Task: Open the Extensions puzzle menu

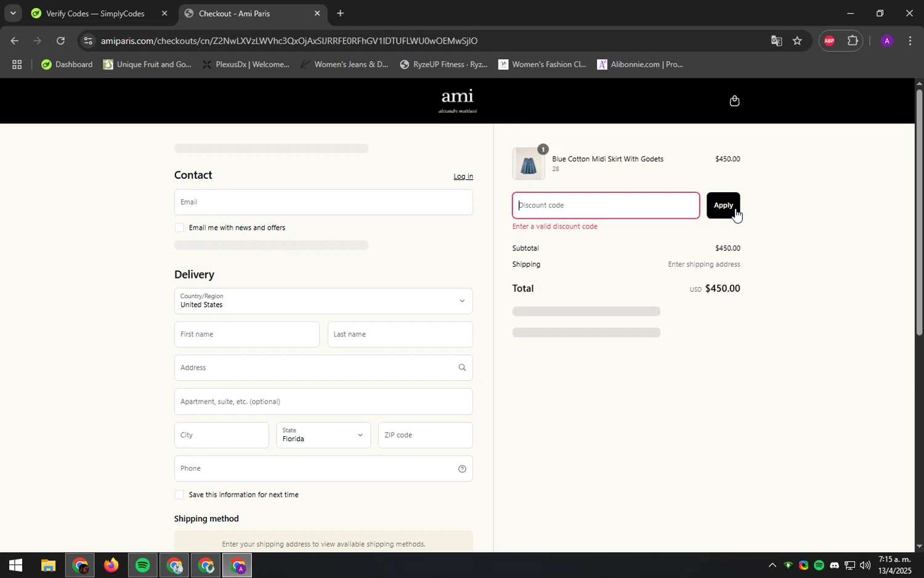Action: 853,41
